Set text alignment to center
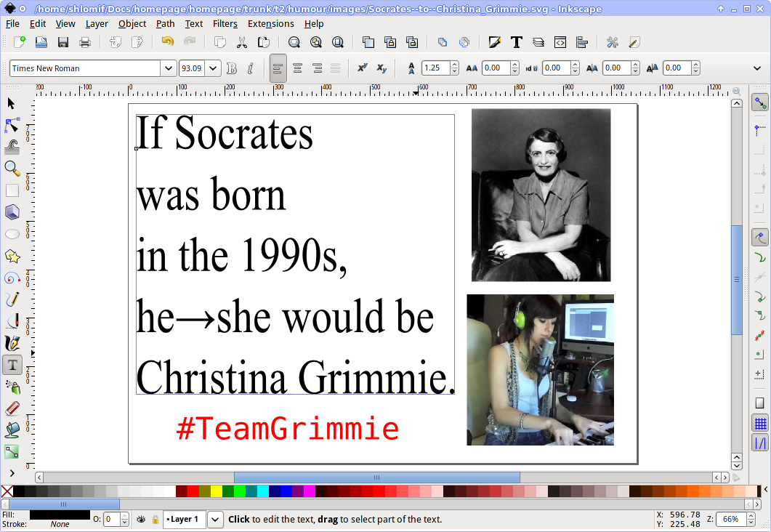The height and width of the screenshot is (532, 771). [x=297, y=68]
